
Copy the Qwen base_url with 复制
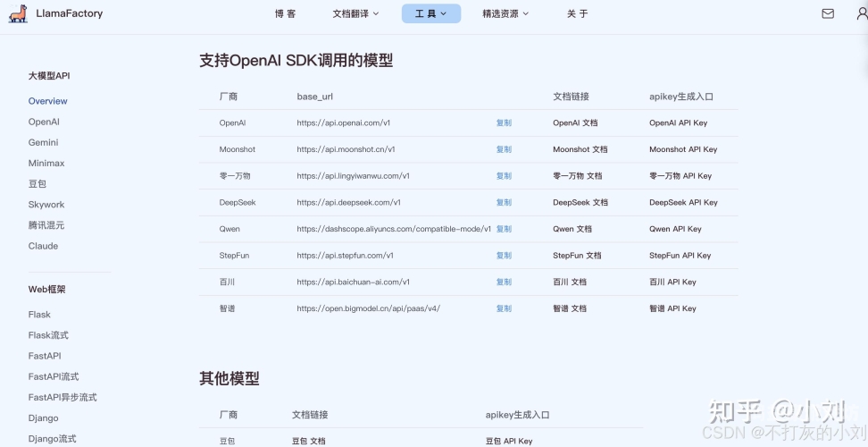point(504,229)
